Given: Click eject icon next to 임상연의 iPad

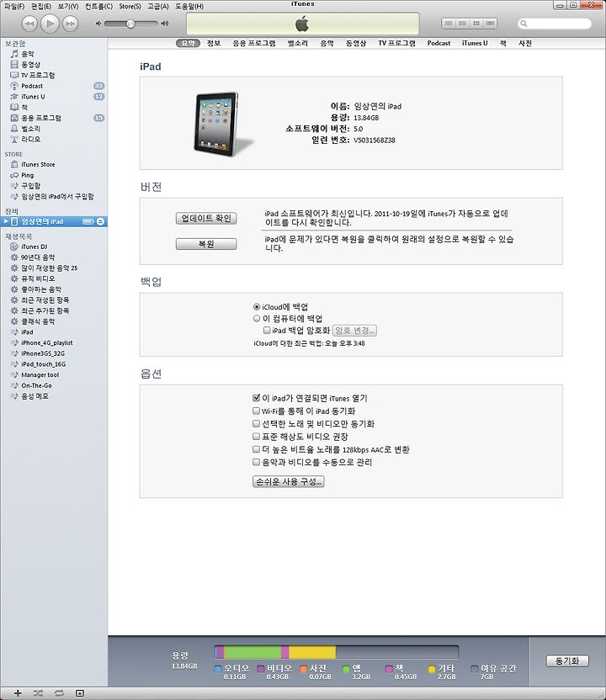Looking at the screenshot, I should [x=100, y=221].
